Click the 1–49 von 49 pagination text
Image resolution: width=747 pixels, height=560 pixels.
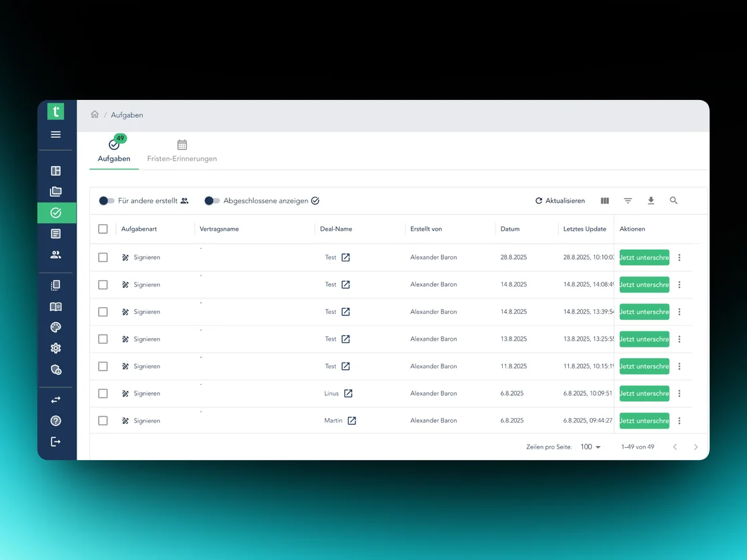[x=638, y=447]
